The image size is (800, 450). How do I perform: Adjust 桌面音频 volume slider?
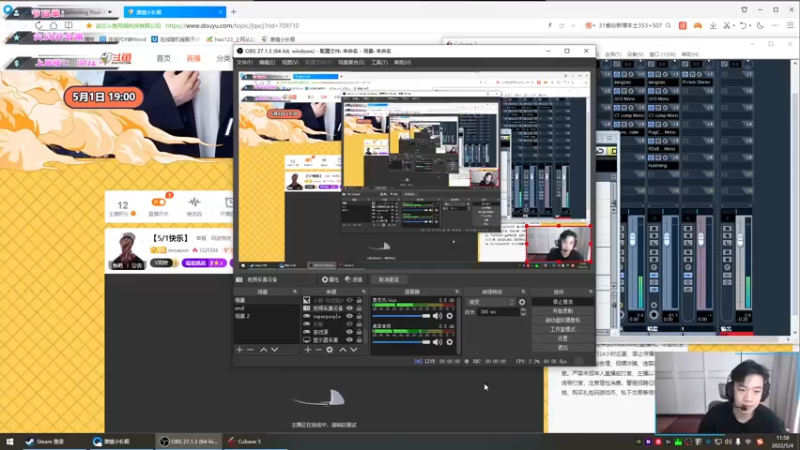coord(401,342)
